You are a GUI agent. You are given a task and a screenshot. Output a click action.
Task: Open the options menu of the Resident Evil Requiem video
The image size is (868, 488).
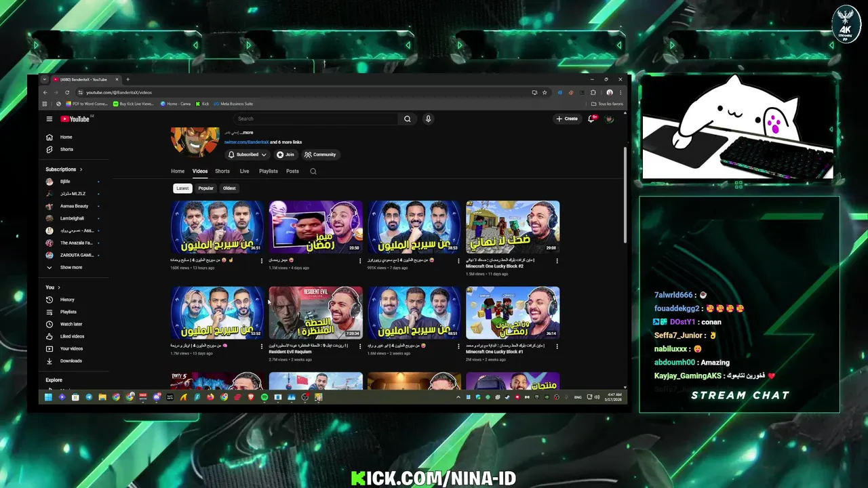click(x=360, y=346)
